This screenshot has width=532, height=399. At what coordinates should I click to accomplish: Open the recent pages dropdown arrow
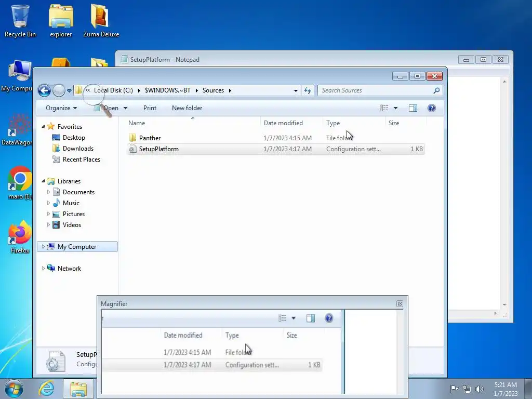click(x=69, y=90)
